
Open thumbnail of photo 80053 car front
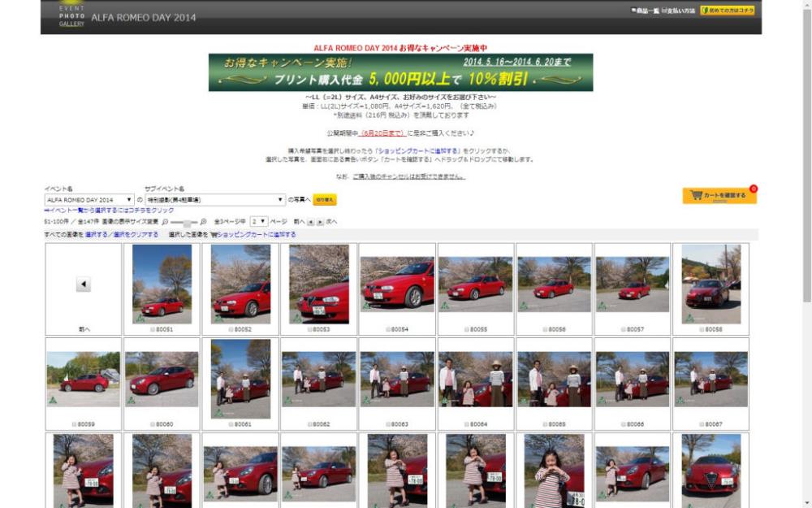coord(319,284)
